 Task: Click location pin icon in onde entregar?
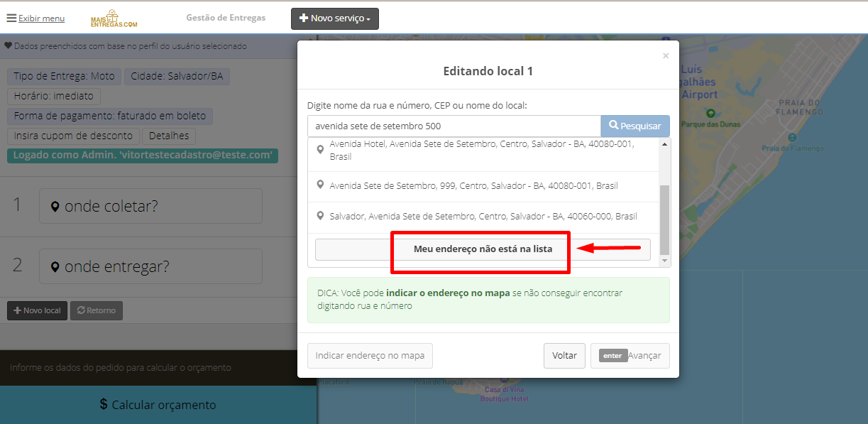55,268
